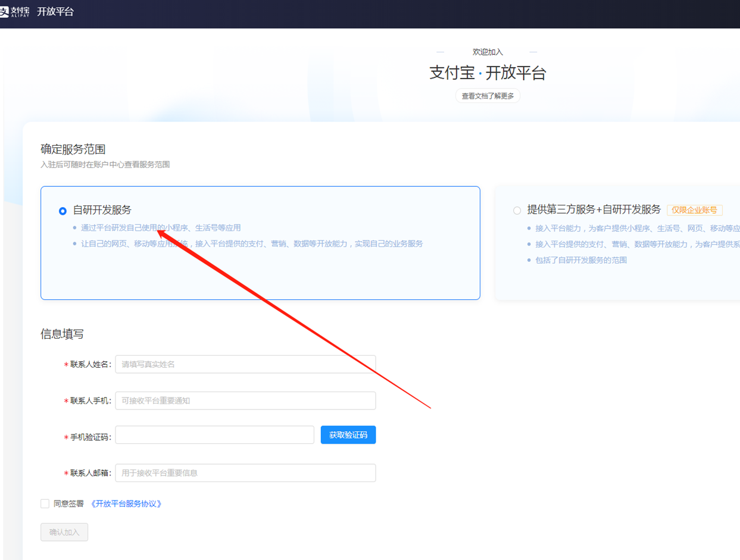Click the 确定服务范围 section heading
The width and height of the screenshot is (740, 560).
73,149
